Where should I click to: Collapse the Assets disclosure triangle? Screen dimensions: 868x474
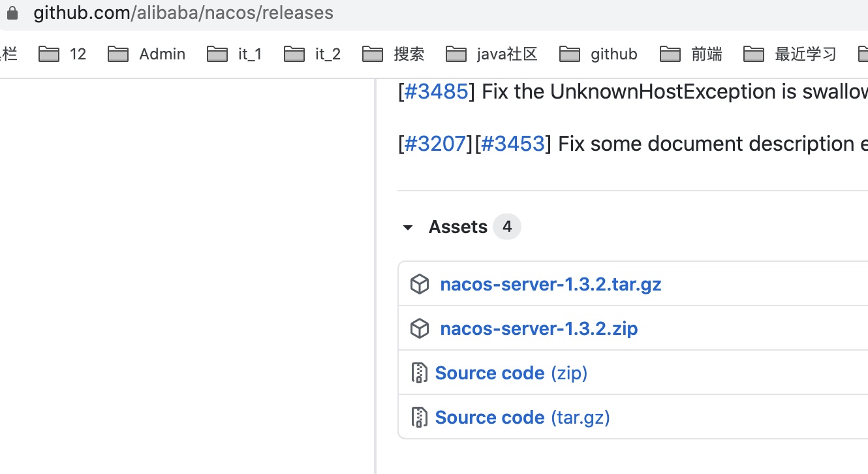point(408,227)
